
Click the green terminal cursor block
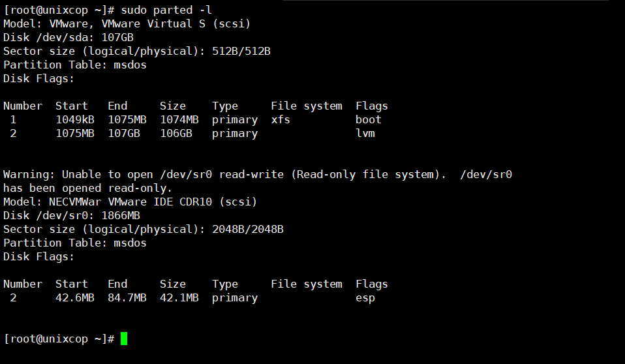pos(124,339)
